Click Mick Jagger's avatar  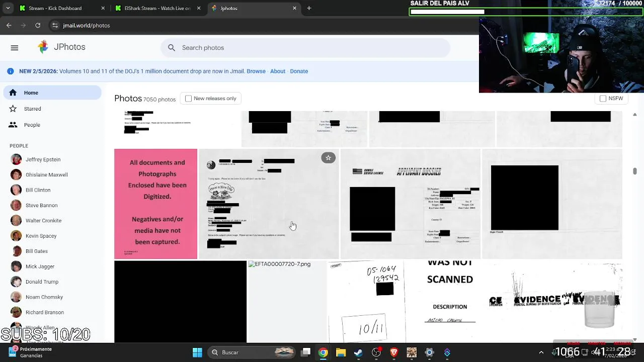pyautogui.click(x=16, y=266)
